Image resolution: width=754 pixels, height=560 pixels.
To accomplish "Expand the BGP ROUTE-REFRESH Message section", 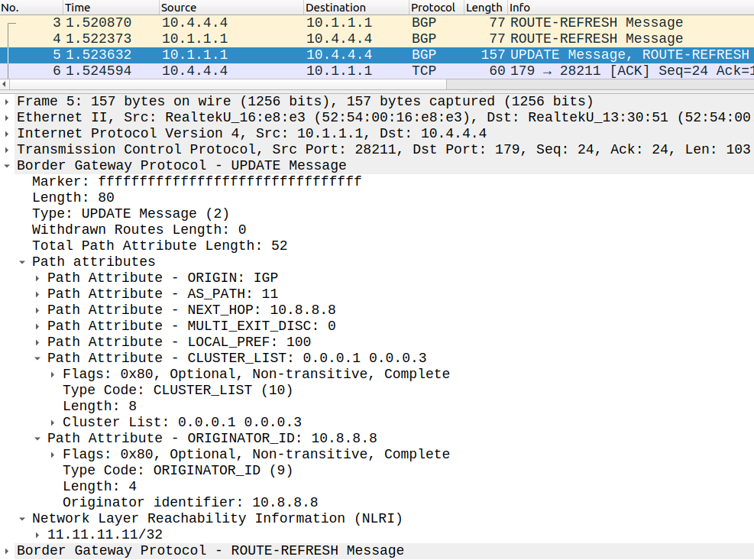I will tap(7, 550).
